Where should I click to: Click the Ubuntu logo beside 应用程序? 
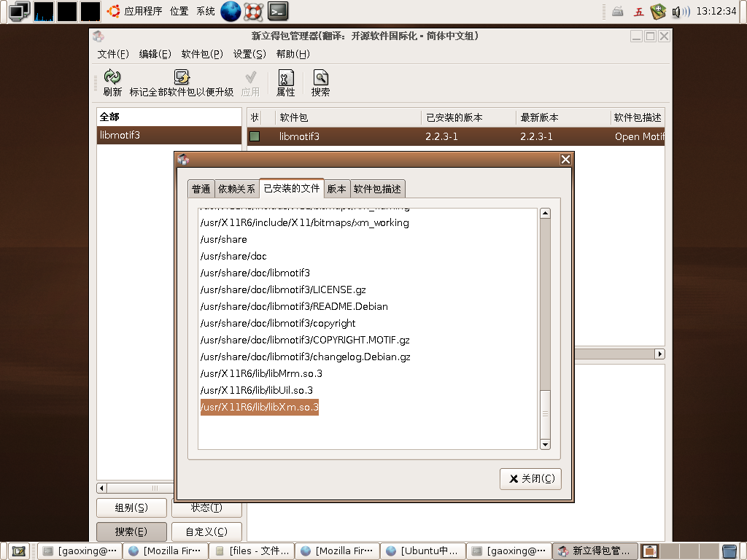113,11
